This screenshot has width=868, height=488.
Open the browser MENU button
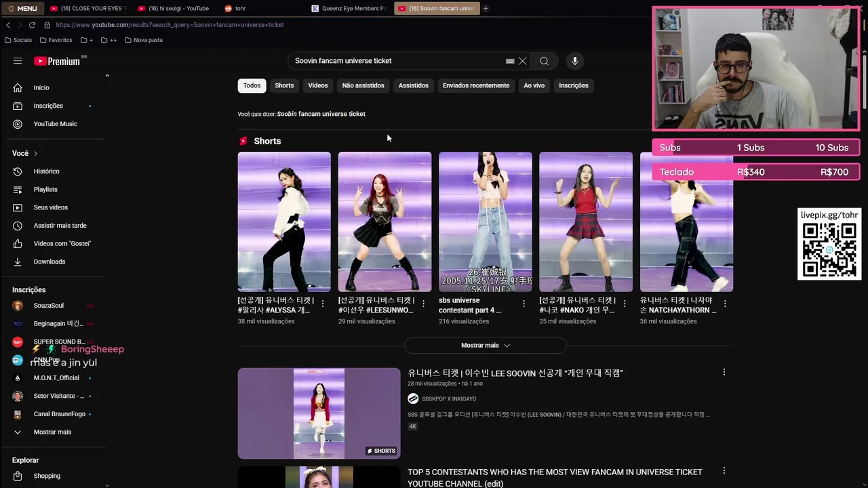point(22,8)
